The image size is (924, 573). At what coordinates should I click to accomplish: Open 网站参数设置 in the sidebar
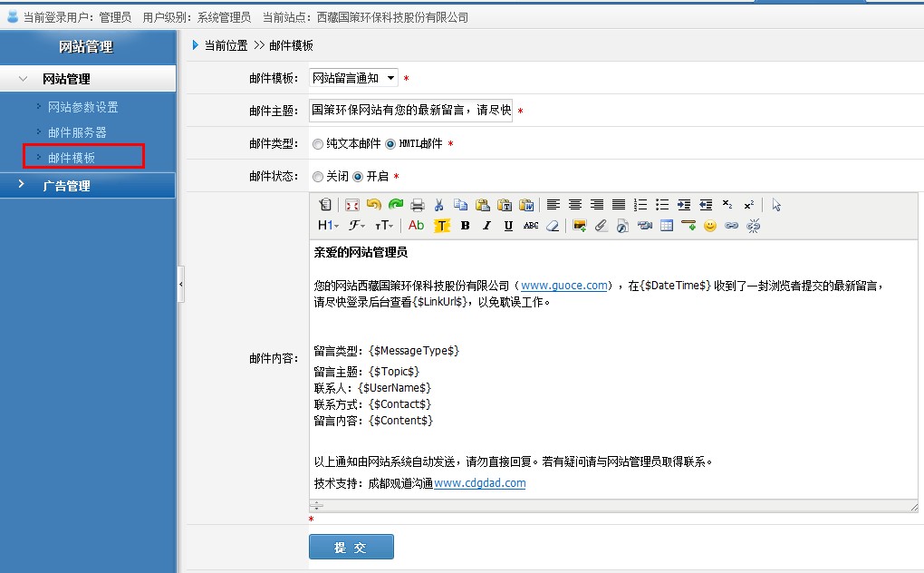tap(82, 107)
